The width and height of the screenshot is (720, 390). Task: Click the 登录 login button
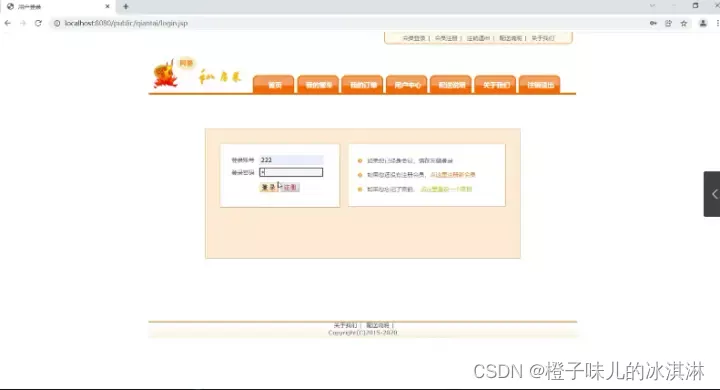(x=269, y=187)
